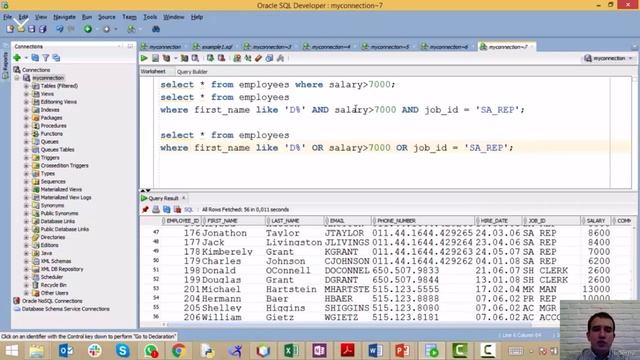Click the Undo arrow icon
The width and height of the screenshot is (640, 360).
[60, 29]
